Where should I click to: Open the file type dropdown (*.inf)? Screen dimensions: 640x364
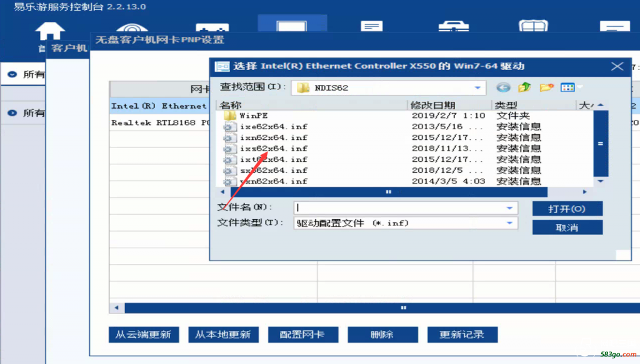509,223
